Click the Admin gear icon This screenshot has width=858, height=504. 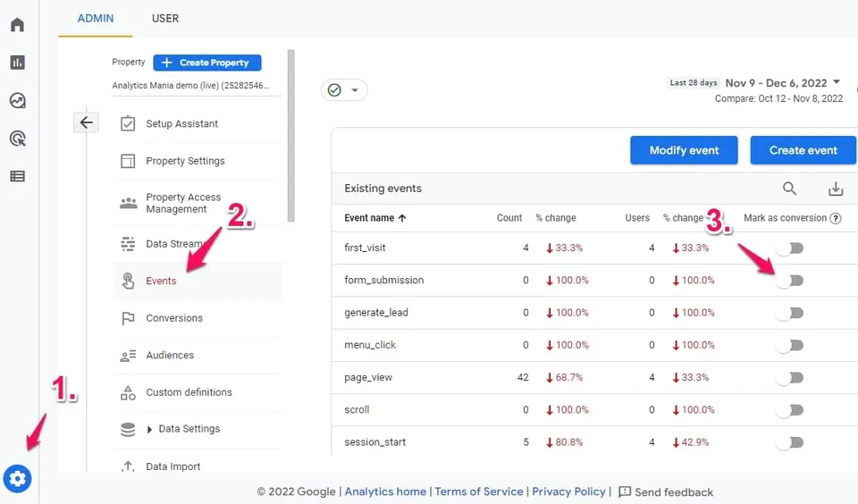18,479
